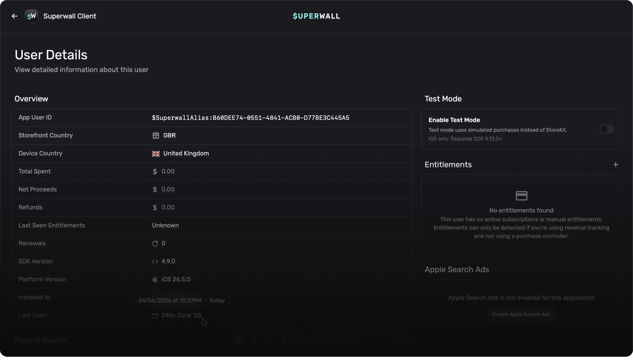633x364 pixels.
Task: Add entitlement with the plus icon
Action: (616, 165)
